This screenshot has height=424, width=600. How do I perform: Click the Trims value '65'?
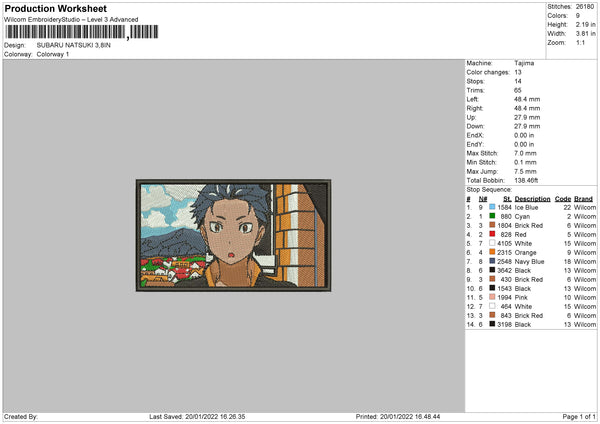pyautogui.click(x=518, y=90)
